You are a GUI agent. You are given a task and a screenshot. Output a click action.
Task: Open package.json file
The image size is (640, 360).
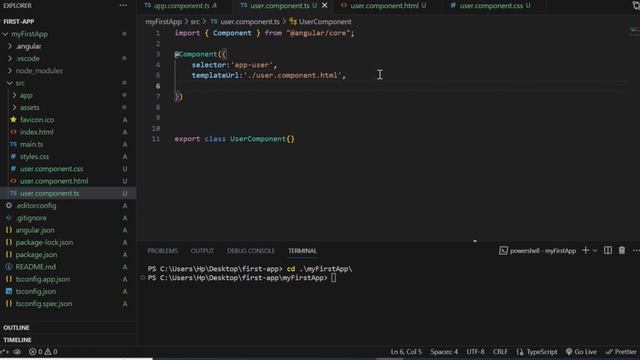tap(36, 254)
